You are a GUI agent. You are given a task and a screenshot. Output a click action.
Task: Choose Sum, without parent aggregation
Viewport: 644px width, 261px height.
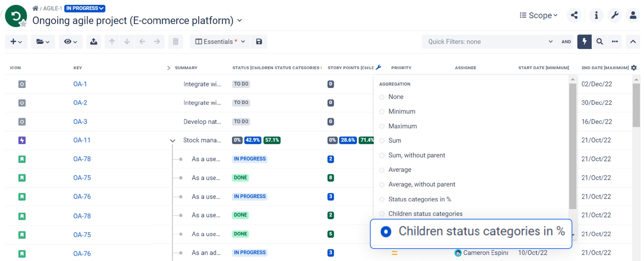(x=412, y=155)
